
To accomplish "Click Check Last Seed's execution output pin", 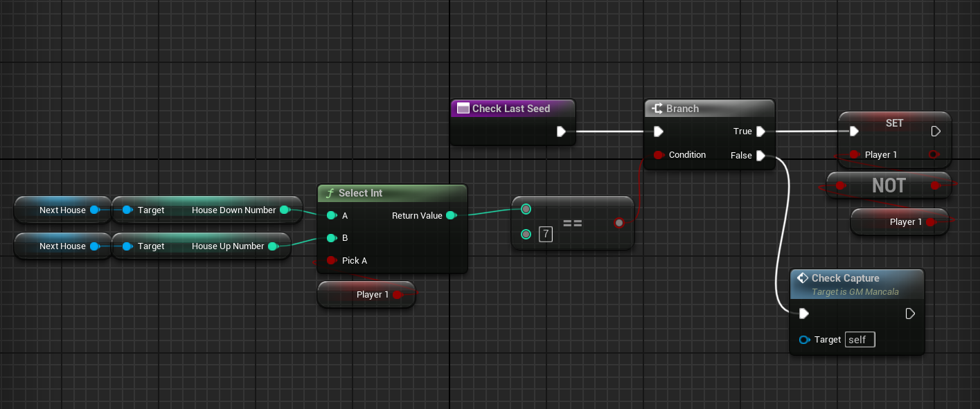I will coord(562,131).
